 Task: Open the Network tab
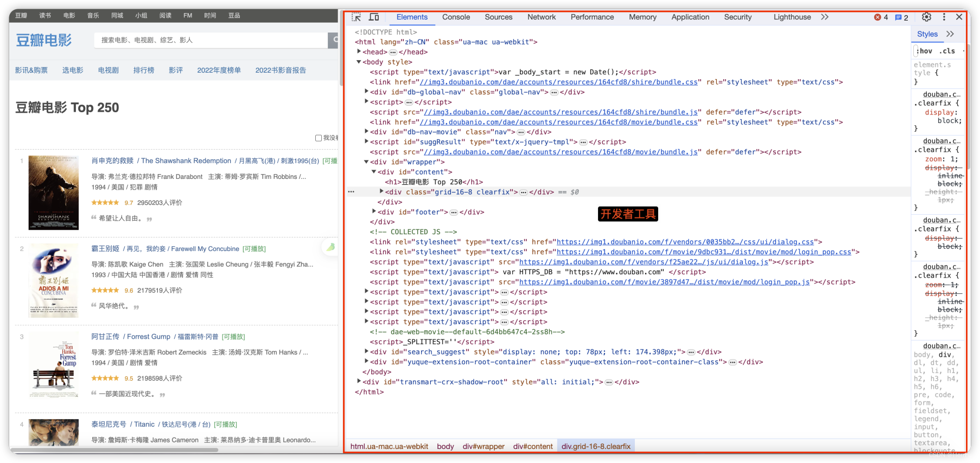542,17
